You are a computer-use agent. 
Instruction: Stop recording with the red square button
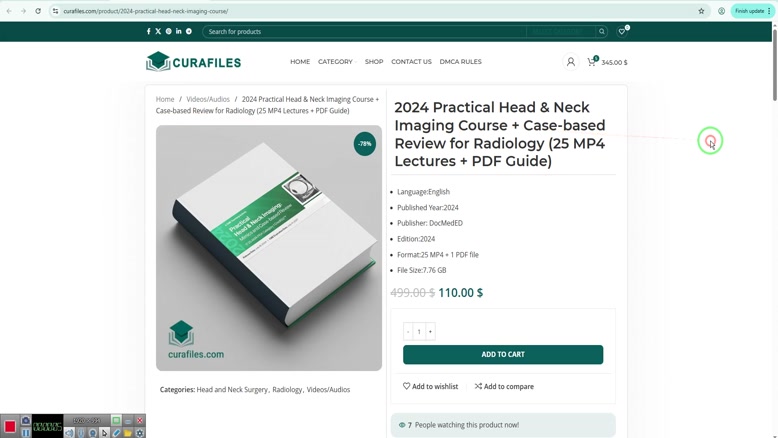(10, 427)
